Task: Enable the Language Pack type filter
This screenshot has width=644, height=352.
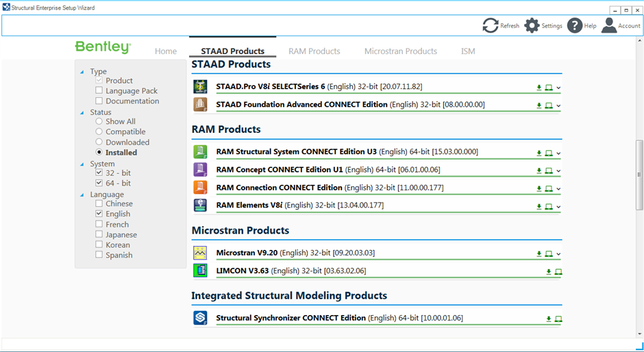Action: coord(99,90)
